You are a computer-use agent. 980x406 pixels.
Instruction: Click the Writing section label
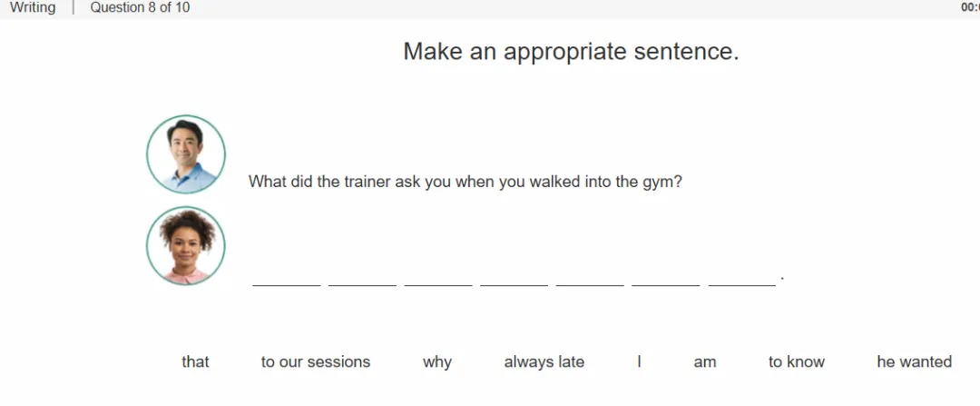coord(33,7)
